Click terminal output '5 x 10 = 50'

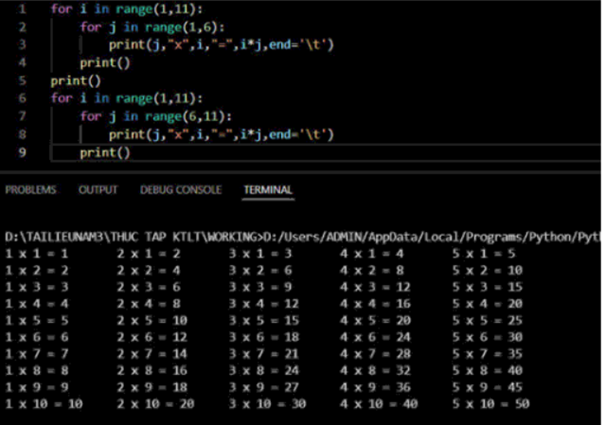click(x=491, y=404)
